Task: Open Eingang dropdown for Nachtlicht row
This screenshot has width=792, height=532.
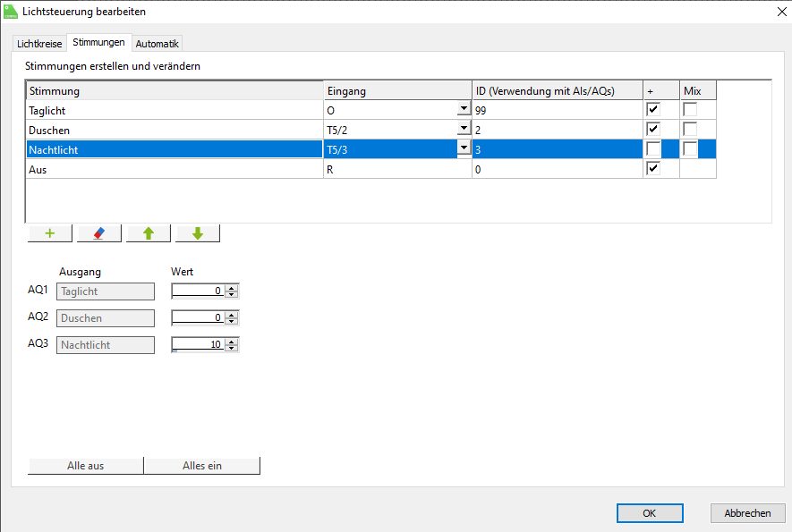Action: point(464,148)
